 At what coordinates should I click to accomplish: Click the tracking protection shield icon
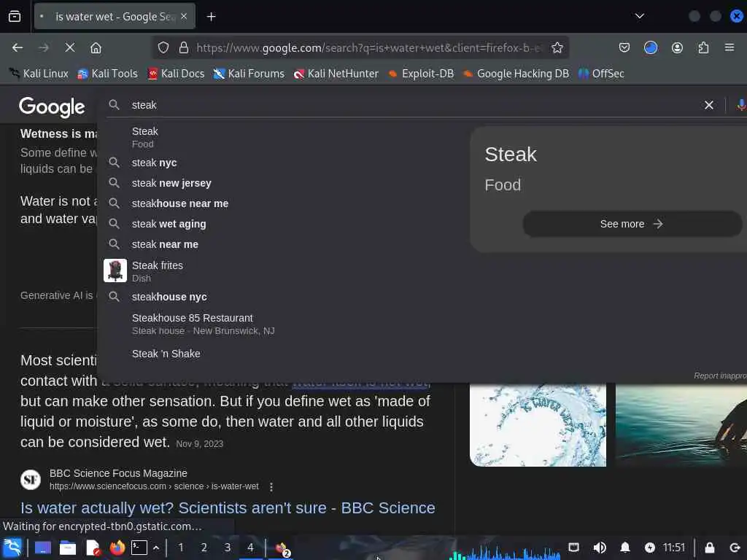(163, 47)
